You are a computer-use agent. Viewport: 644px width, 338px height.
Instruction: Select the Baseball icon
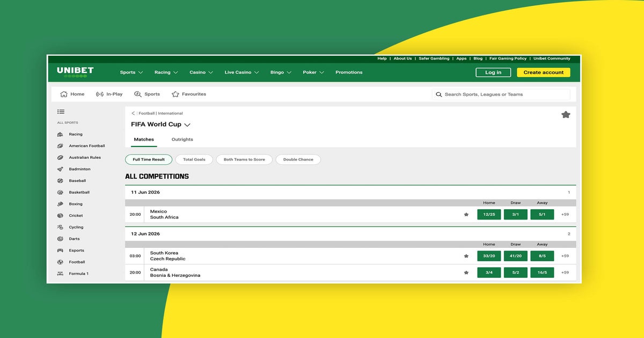60,181
